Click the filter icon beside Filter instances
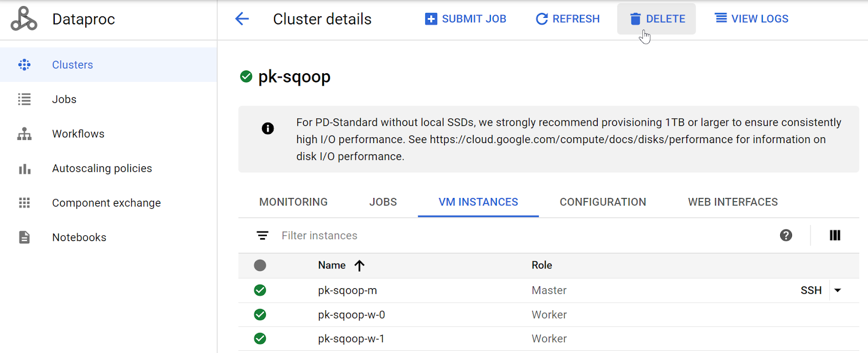The width and height of the screenshot is (868, 353). [x=263, y=235]
